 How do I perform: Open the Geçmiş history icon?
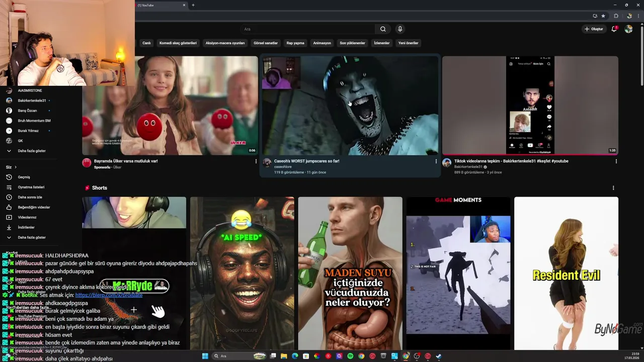tap(9, 177)
